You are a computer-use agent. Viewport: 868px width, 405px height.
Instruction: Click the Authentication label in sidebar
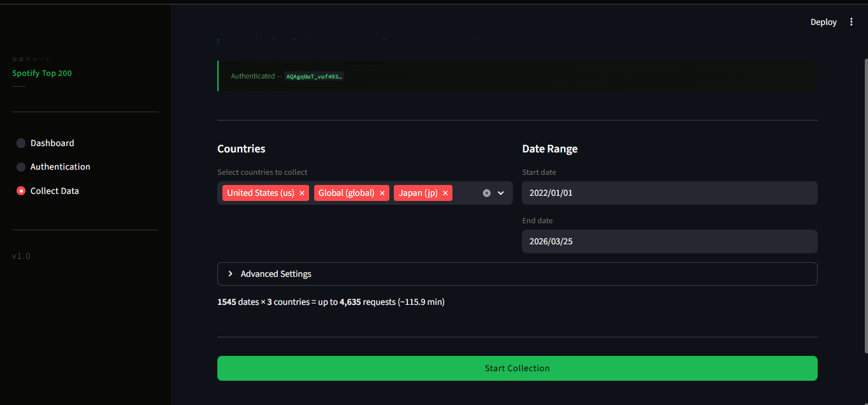pyautogui.click(x=61, y=167)
